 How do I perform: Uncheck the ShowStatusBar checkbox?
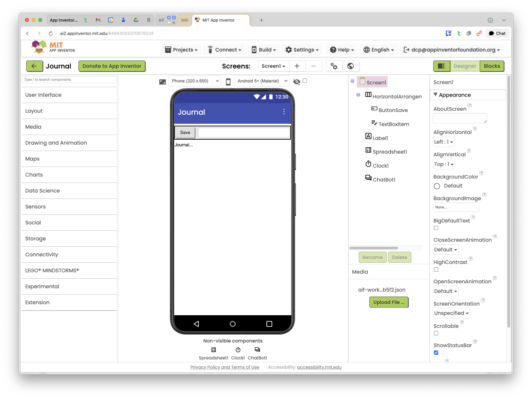(436, 352)
